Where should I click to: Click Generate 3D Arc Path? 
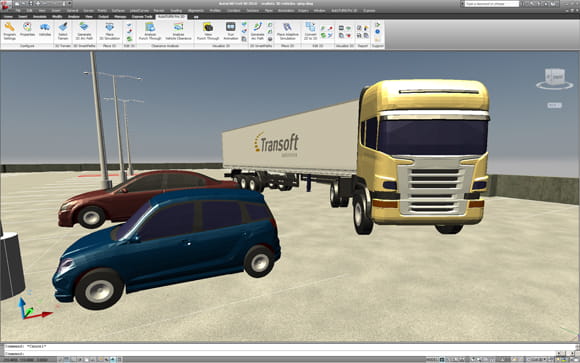(84, 31)
